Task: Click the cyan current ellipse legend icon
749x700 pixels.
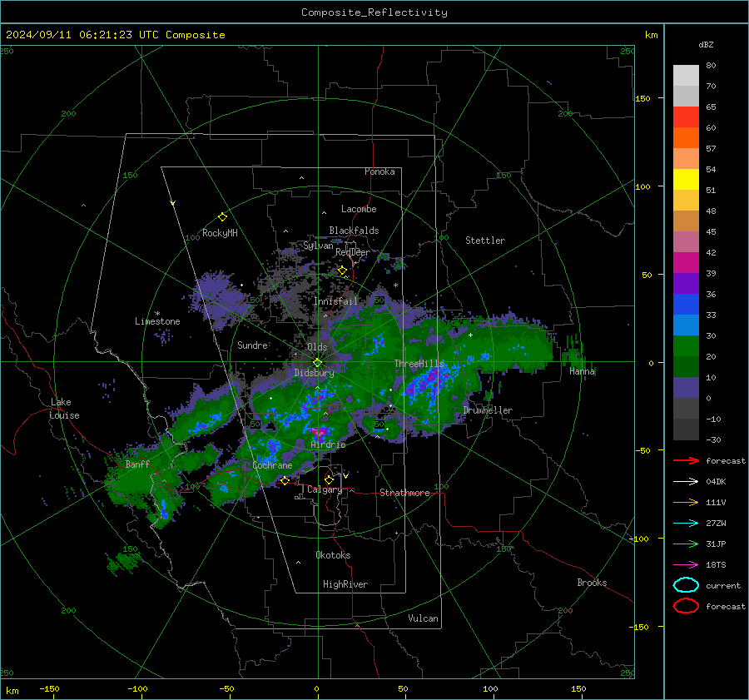Action: pos(686,585)
